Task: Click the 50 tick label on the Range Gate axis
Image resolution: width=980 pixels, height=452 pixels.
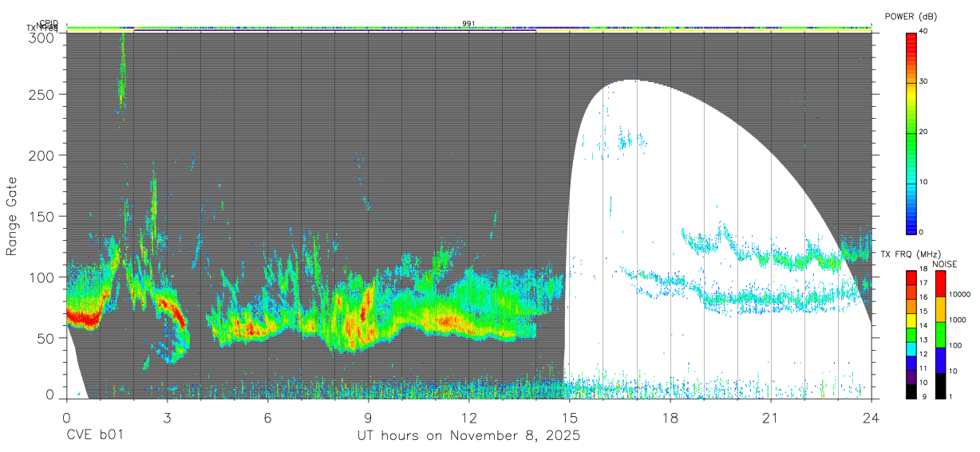Action: [45, 338]
